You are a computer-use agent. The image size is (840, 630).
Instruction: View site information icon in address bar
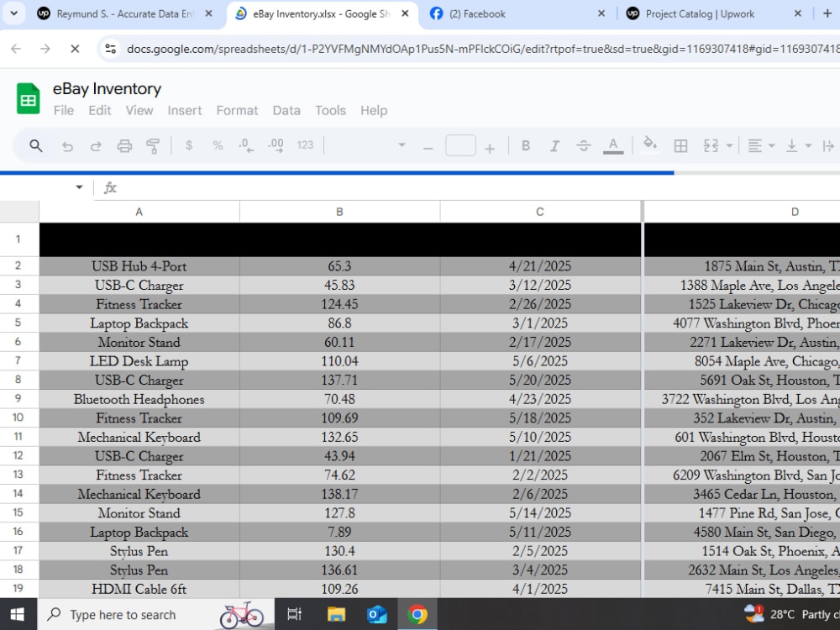pos(110,49)
